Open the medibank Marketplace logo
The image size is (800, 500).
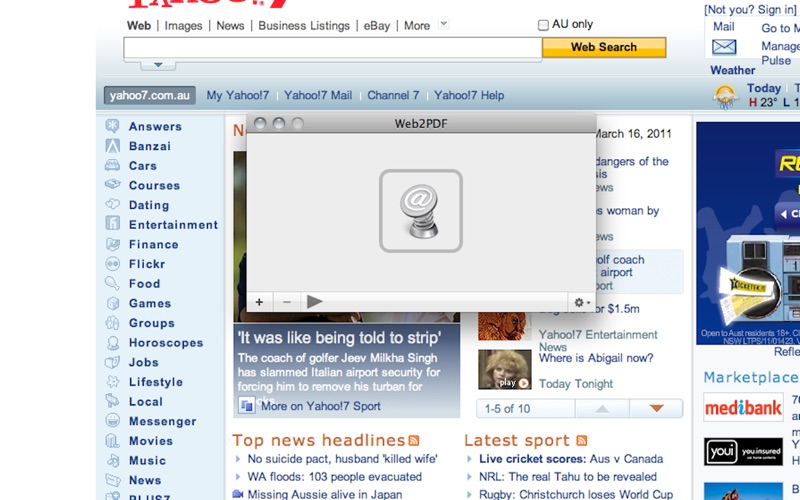coord(743,407)
